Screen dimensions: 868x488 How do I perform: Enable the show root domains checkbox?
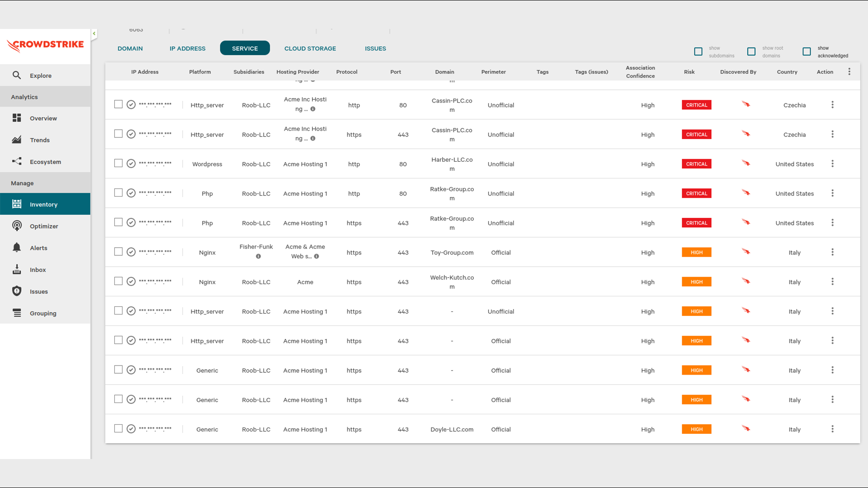click(751, 52)
